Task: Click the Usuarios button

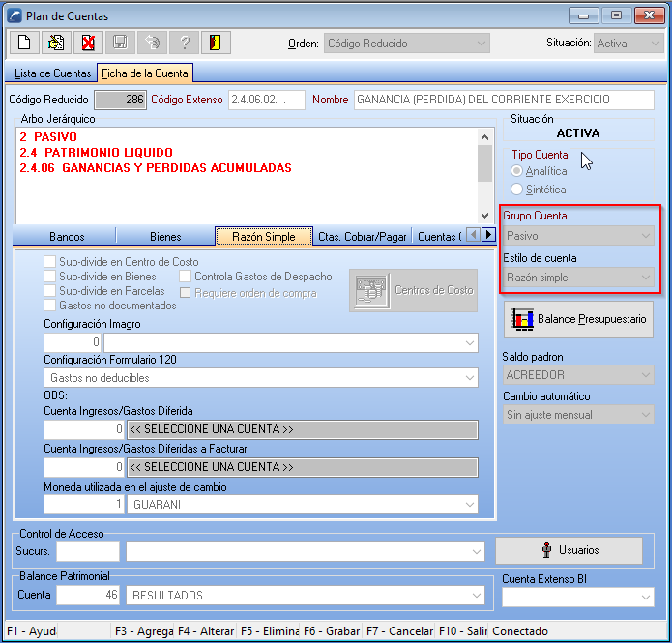Action: click(570, 550)
